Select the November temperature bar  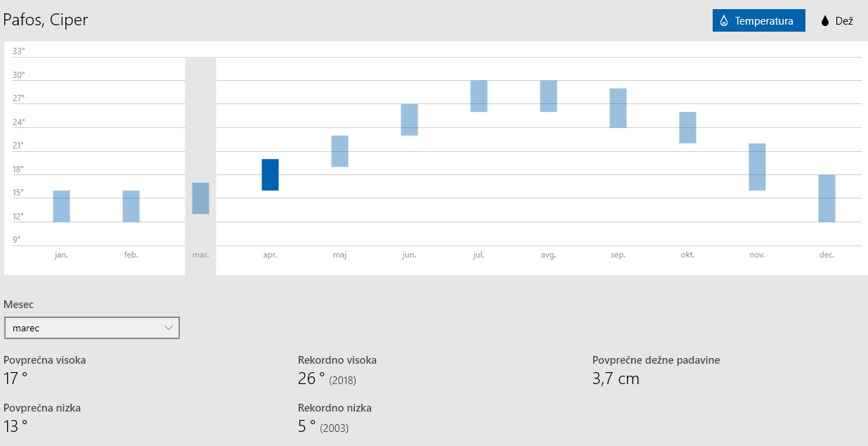pos(757,167)
